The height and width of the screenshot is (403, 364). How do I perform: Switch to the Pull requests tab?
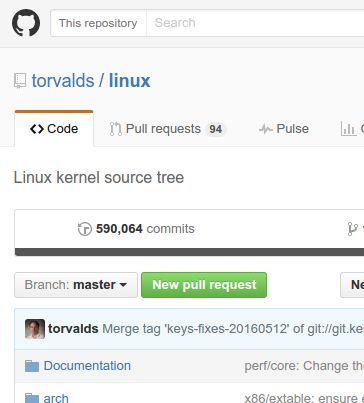click(x=168, y=129)
